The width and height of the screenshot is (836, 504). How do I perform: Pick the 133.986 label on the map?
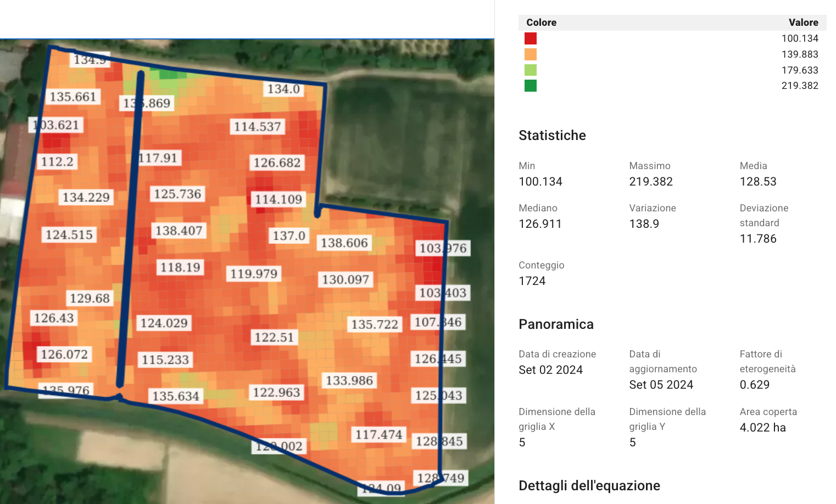tap(349, 380)
